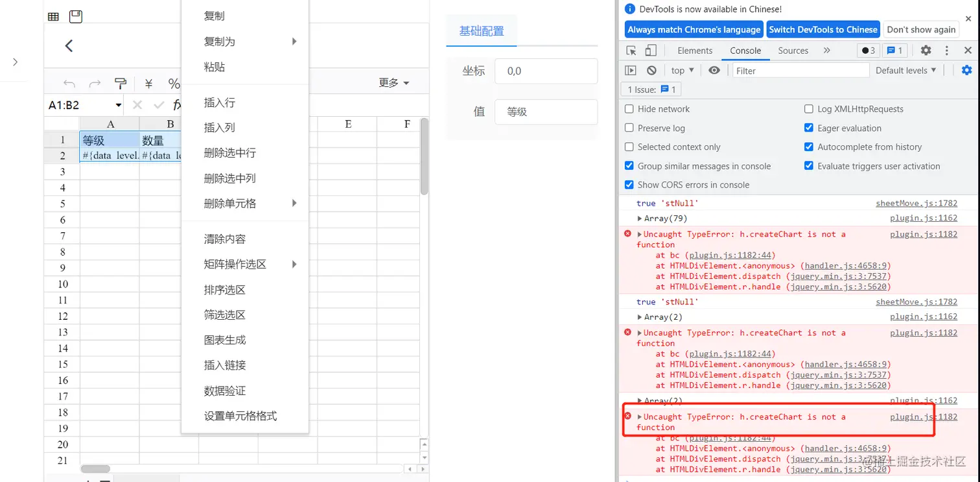Viewport: 980px width, 482px height.
Task: Click the 值 input field
Action: coord(546,112)
